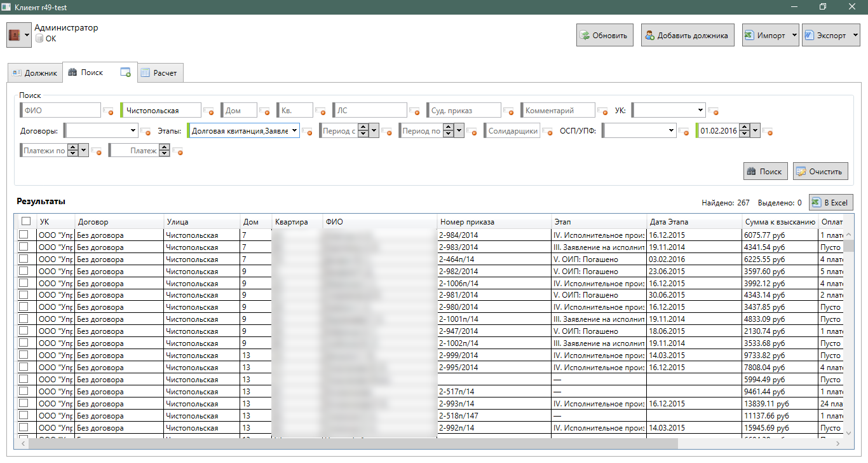The height and width of the screenshot is (463, 868).
Task: Open the Расчет tab
Action: pyautogui.click(x=159, y=73)
